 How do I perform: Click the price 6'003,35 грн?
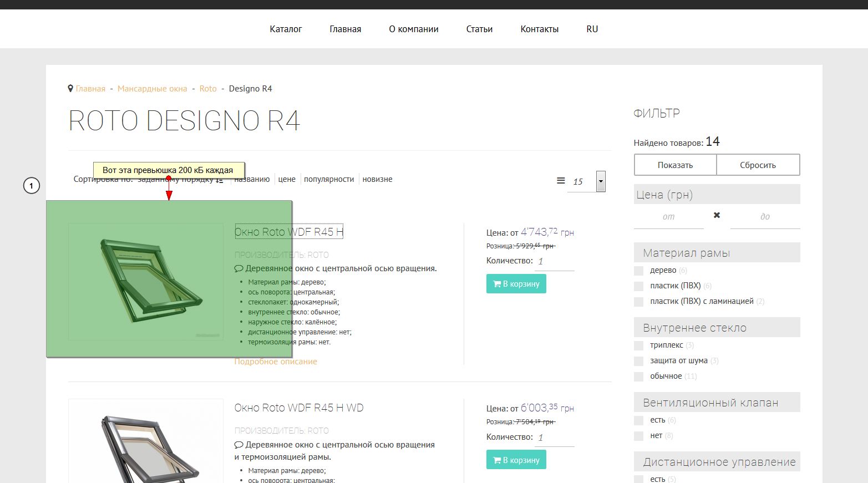tap(547, 408)
